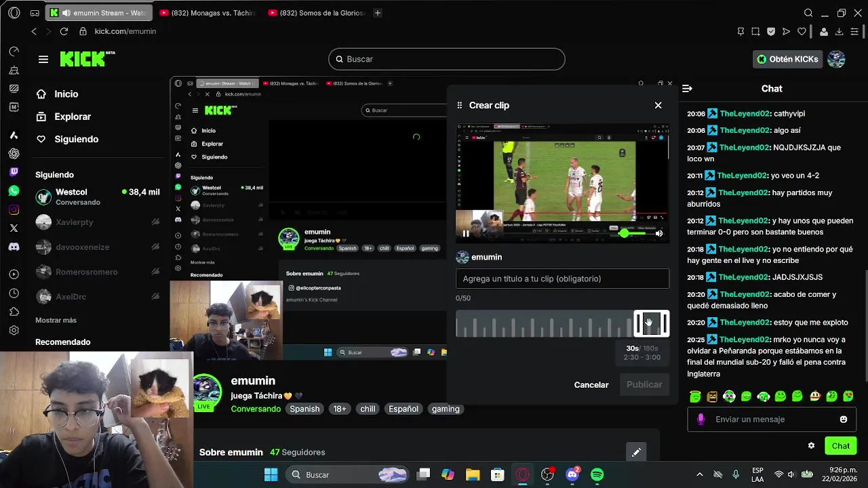Click the clip range selection handle
The height and width of the screenshot is (488, 868).
[651, 323]
